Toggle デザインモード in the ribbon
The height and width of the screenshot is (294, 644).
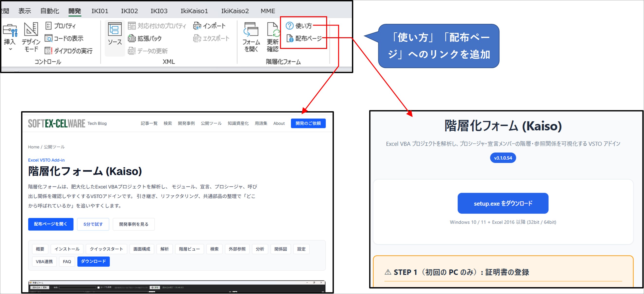[31, 37]
